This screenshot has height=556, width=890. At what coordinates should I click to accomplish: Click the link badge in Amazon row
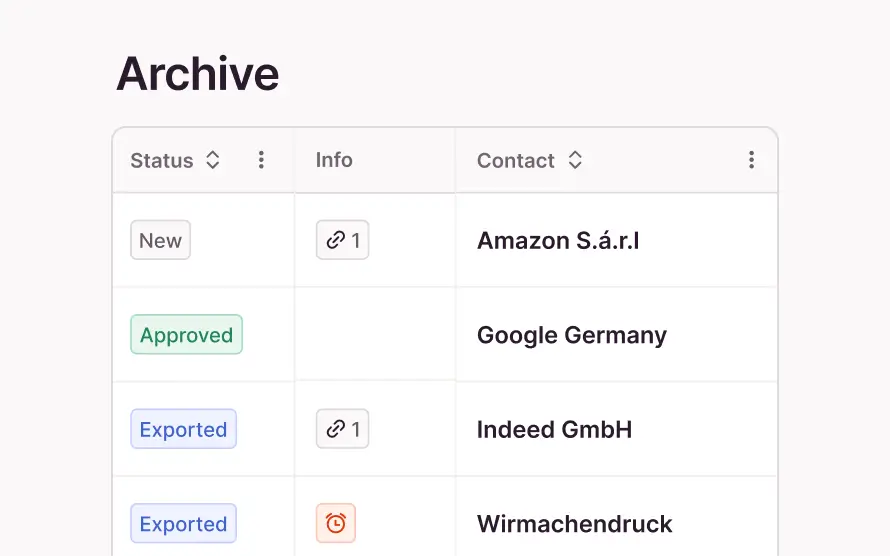point(342,240)
